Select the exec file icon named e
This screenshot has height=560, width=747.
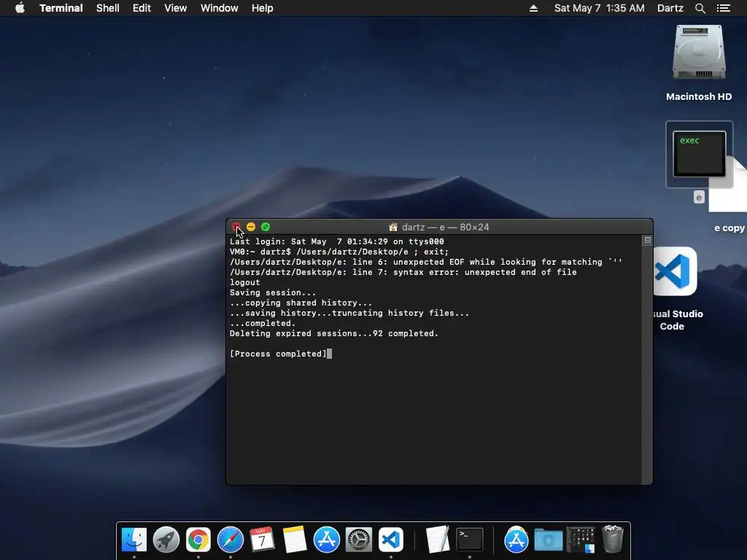(700, 155)
